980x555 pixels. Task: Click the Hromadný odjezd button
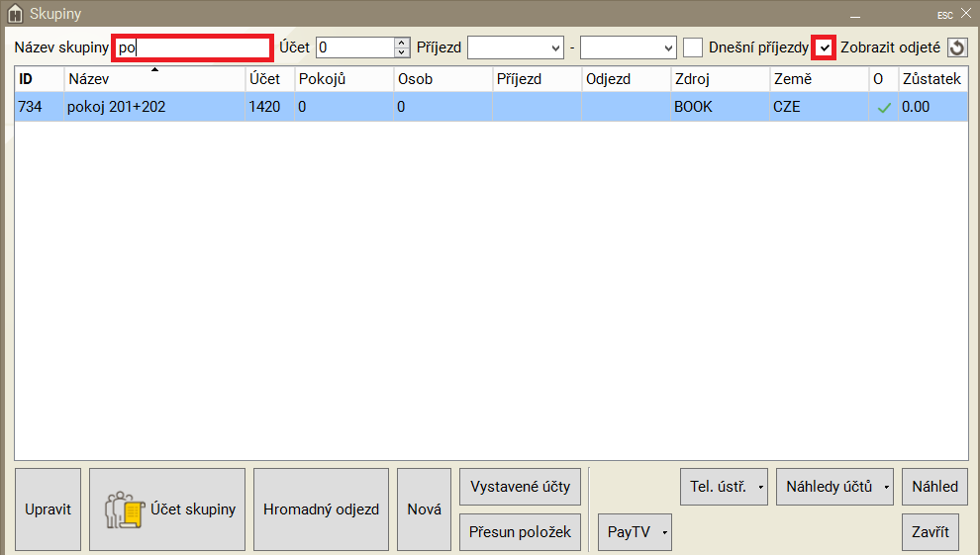(x=321, y=509)
